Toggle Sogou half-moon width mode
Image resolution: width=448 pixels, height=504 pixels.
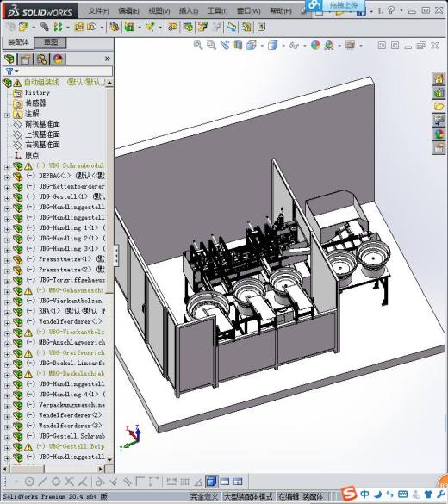pyautogui.click(x=378, y=494)
